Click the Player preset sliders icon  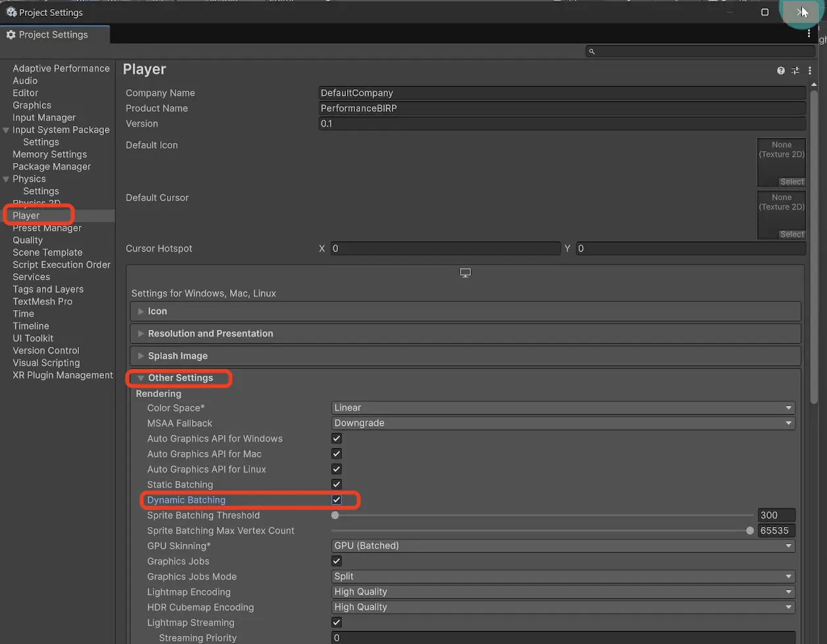[x=795, y=70]
